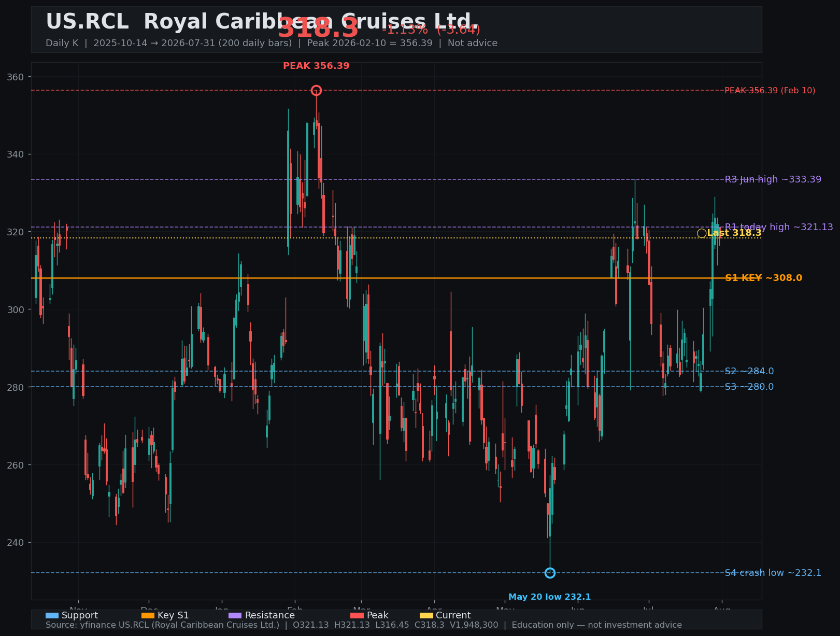Click the 280 y-axis price label
Viewport: 840px width, 636px height.
(16, 387)
